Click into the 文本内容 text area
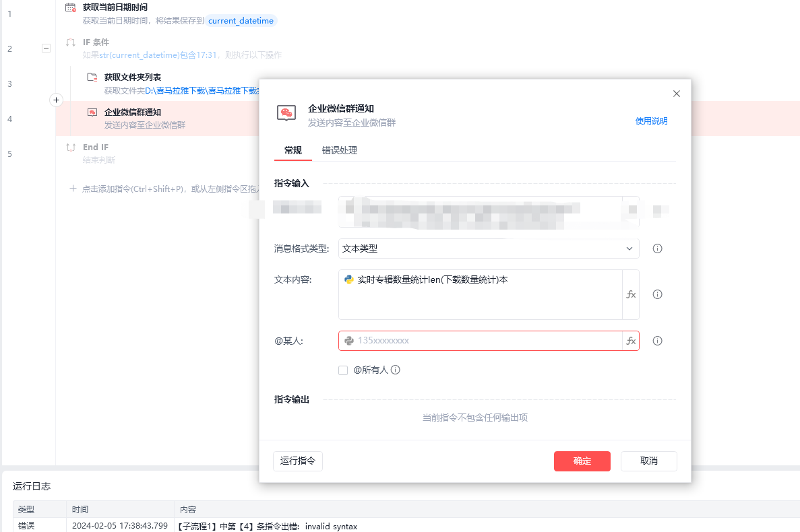The height and width of the screenshot is (532, 800). click(x=480, y=294)
